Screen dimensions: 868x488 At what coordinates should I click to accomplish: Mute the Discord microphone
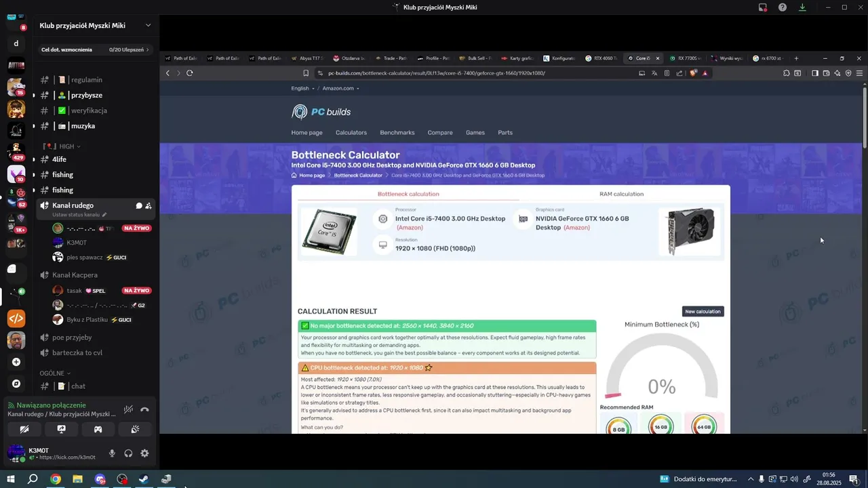click(113, 453)
